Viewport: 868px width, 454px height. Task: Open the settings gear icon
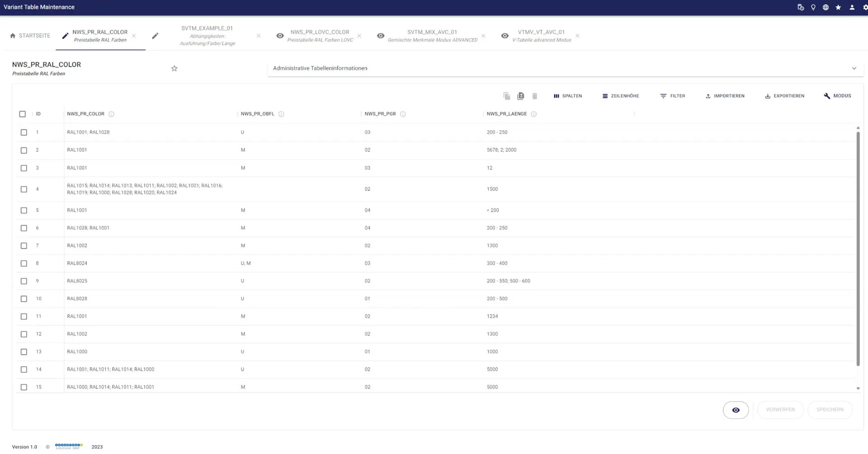click(864, 7)
